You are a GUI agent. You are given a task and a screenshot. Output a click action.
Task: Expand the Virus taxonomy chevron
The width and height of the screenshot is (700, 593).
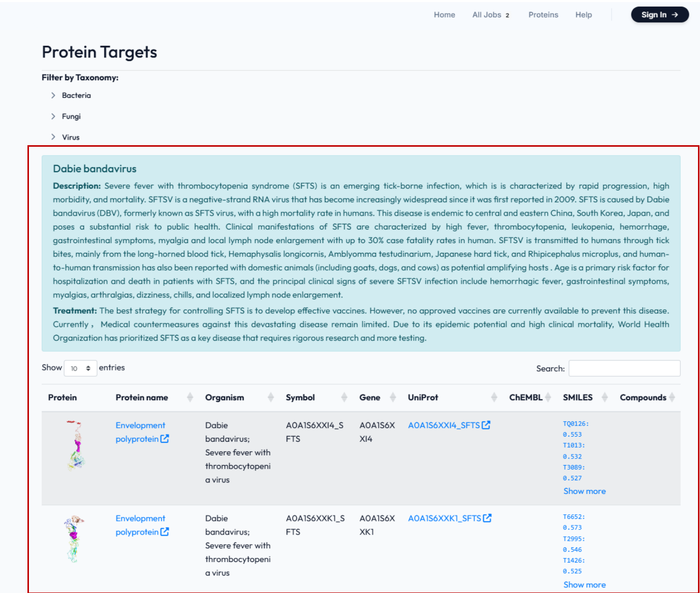pyautogui.click(x=53, y=137)
